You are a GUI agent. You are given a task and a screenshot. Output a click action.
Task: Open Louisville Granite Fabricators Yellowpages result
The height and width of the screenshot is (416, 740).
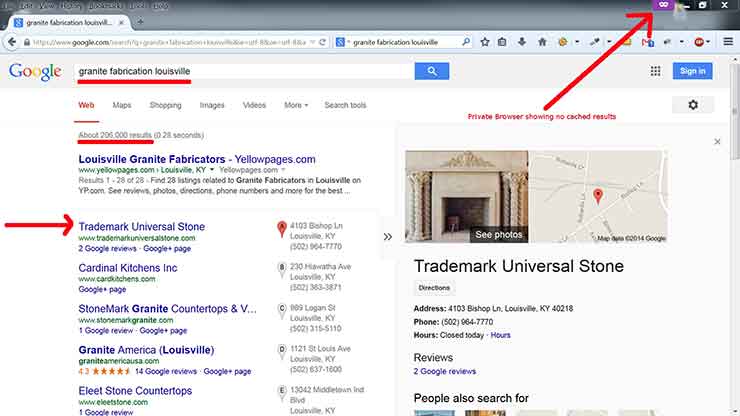pos(197,159)
